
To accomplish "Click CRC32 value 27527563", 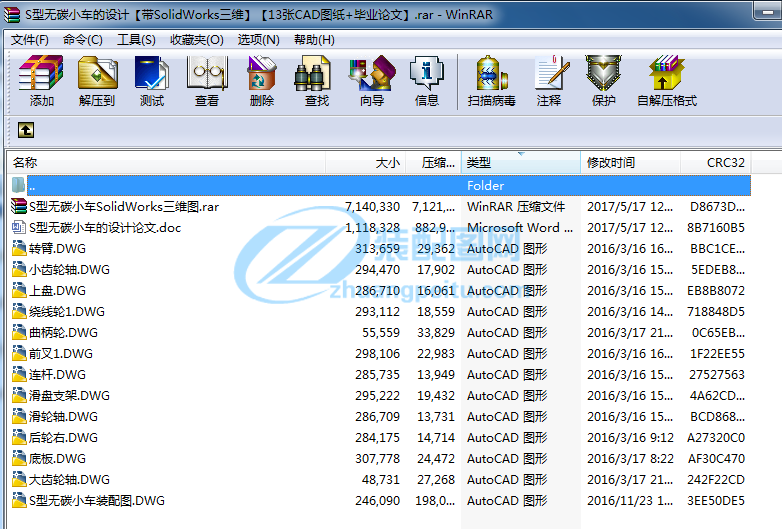I will tap(717, 374).
